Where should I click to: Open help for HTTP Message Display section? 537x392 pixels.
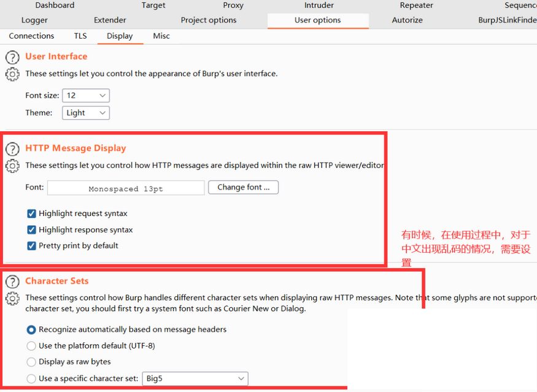point(12,149)
